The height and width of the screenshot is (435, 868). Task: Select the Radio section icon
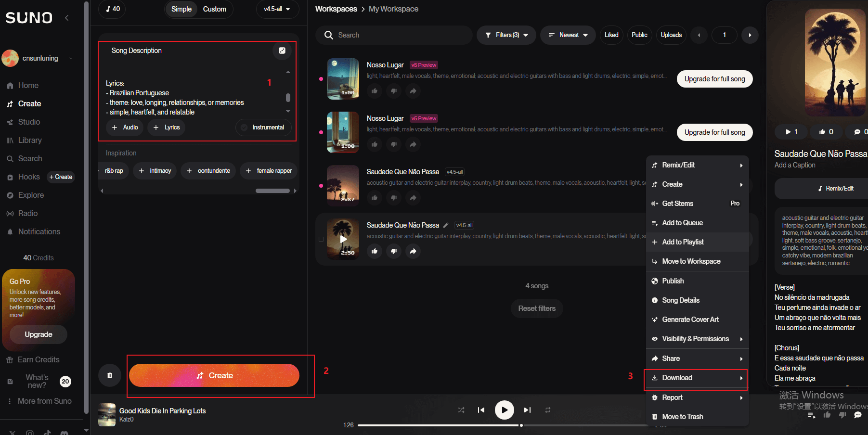point(10,213)
